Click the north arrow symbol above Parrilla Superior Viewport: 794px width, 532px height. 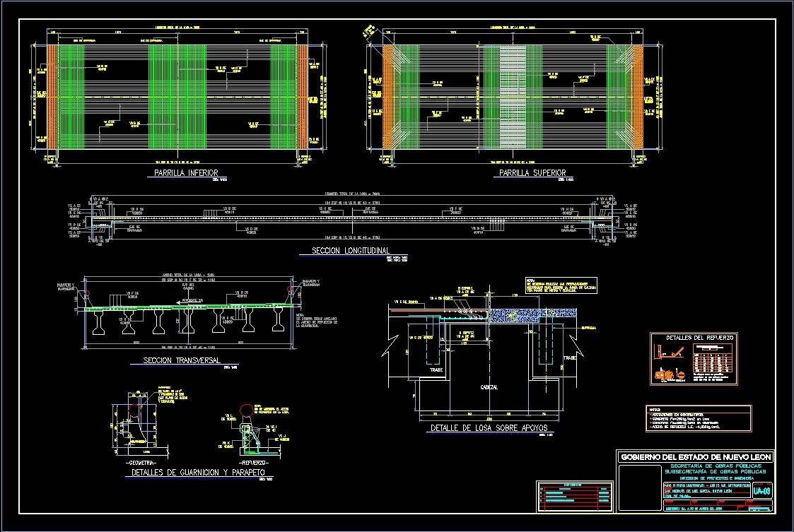pos(368,28)
